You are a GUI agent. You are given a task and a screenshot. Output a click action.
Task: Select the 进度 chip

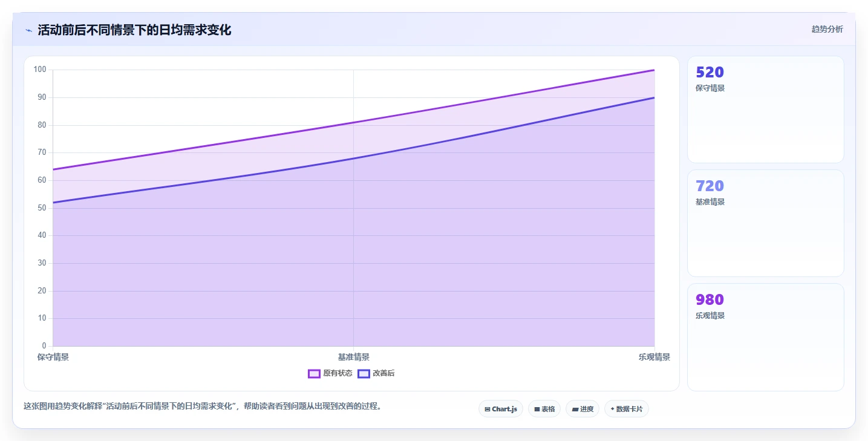tap(582, 409)
